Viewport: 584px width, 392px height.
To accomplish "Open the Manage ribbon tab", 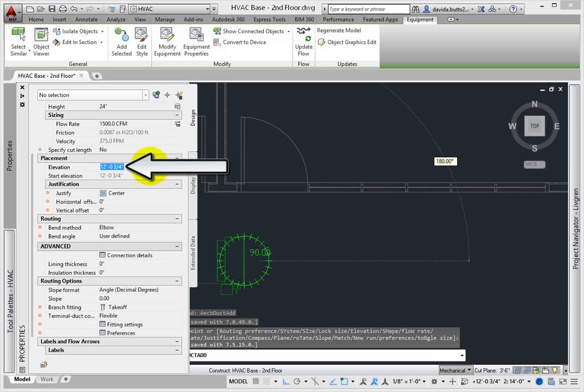I will [165, 20].
